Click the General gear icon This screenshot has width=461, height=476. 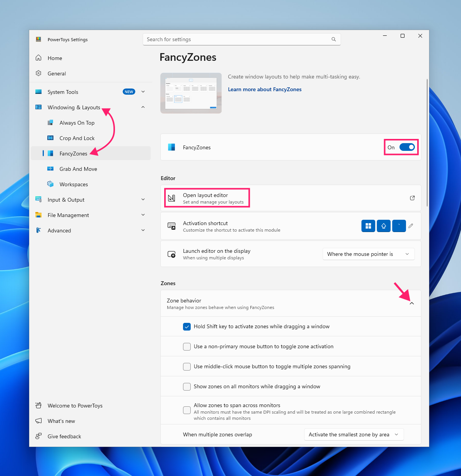coord(38,73)
